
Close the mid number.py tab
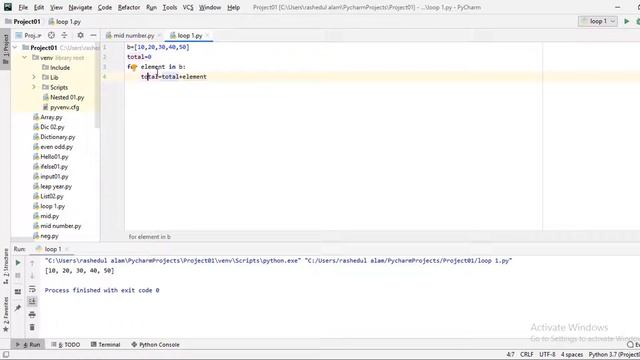(x=160, y=36)
